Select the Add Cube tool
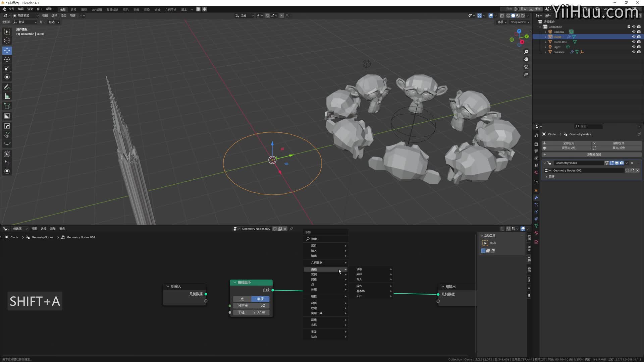 point(7,106)
